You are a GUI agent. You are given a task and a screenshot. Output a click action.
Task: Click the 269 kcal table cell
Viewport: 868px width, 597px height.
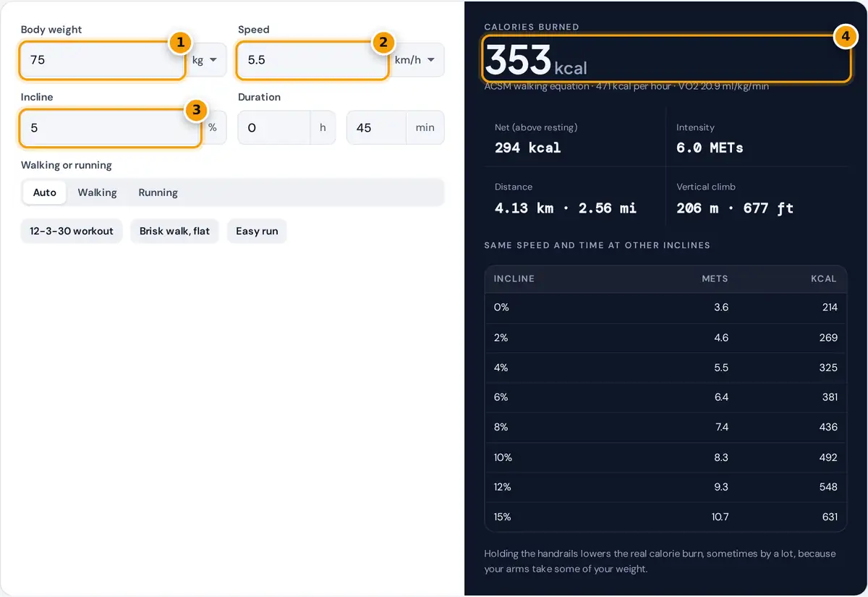[828, 337]
